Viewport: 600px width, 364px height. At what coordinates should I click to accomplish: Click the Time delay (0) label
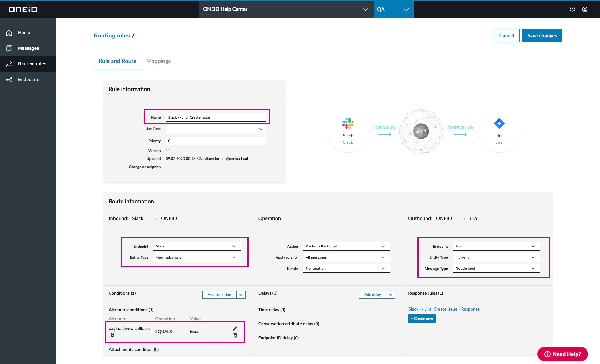click(272, 310)
